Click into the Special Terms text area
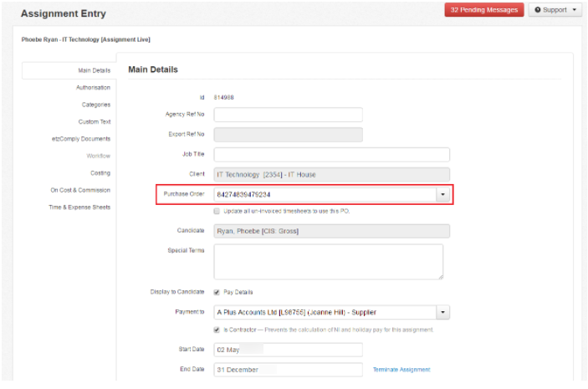This screenshot has width=588, height=389. coord(329,262)
